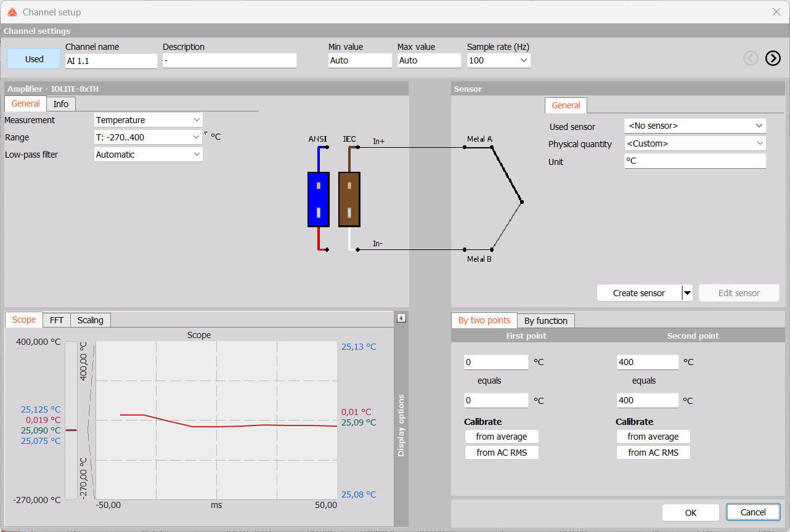
Task: Select the Sensor General tab
Action: tap(566, 105)
